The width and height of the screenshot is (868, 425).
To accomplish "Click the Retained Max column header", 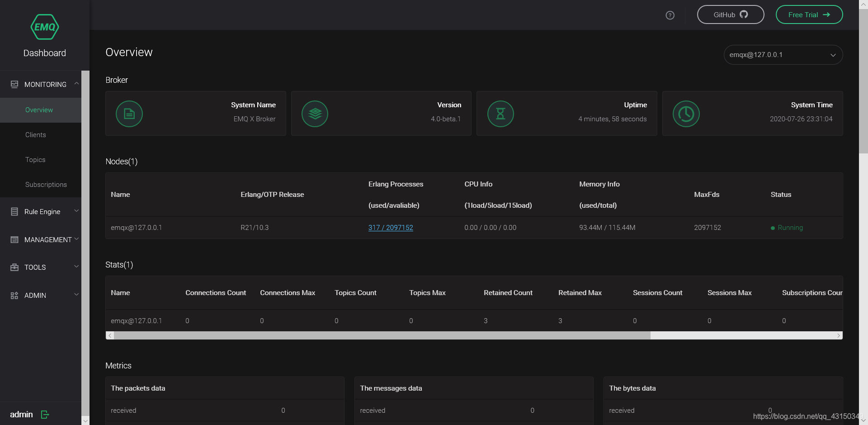I will [580, 293].
